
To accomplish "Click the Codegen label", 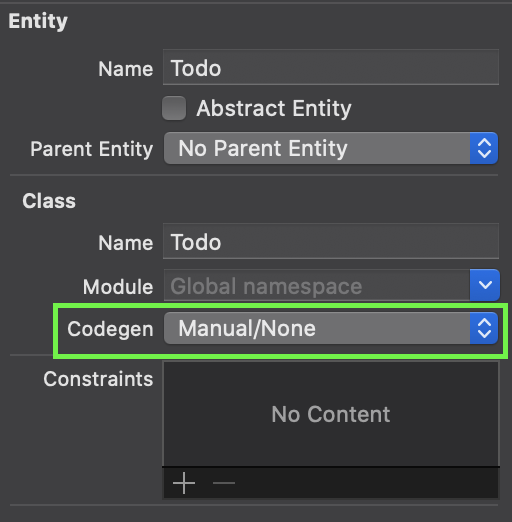I will click(110, 329).
